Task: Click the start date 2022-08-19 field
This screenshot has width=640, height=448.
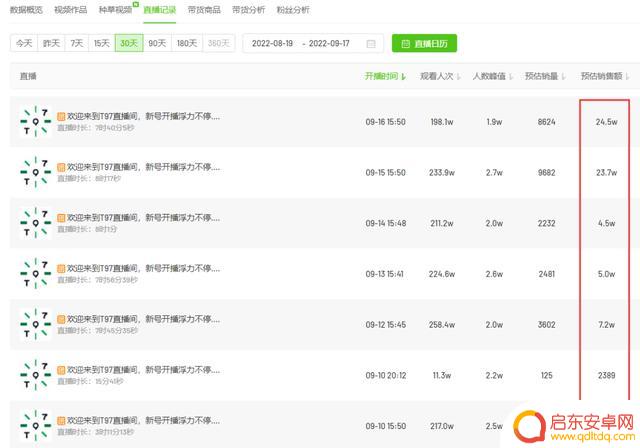Action: click(x=272, y=44)
